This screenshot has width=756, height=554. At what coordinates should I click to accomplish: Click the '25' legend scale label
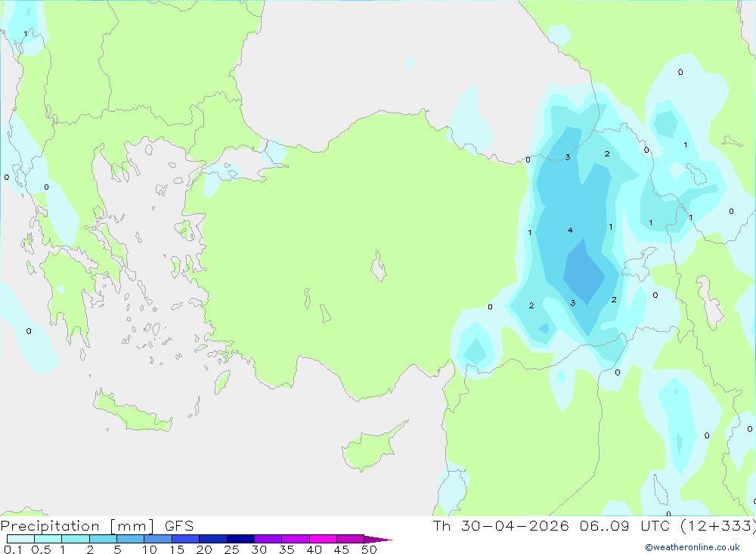(x=231, y=549)
